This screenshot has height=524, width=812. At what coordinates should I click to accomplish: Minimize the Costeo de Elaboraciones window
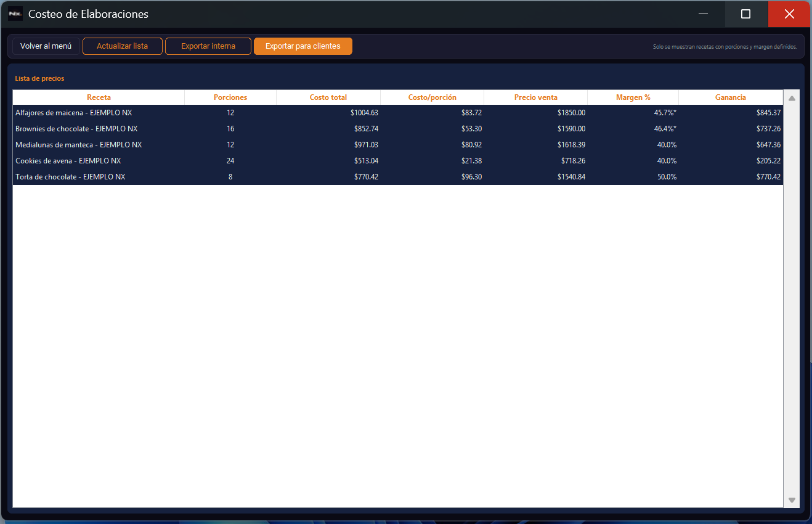click(x=702, y=14)
